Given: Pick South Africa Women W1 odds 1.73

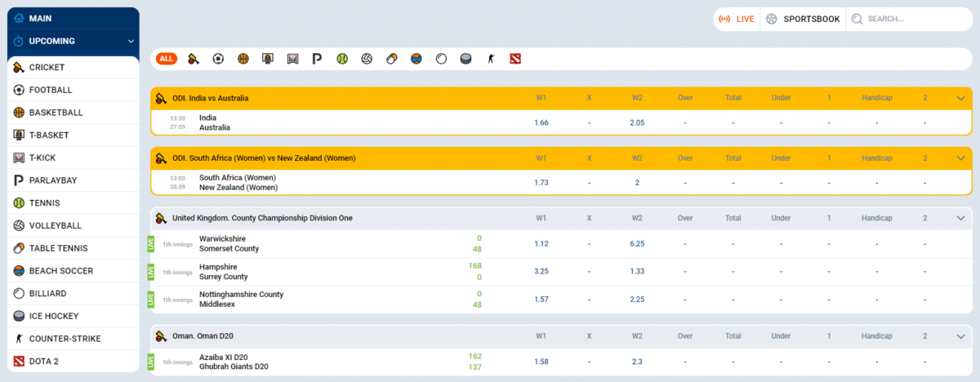Looking at the screenshot, I should pos(541,183).
